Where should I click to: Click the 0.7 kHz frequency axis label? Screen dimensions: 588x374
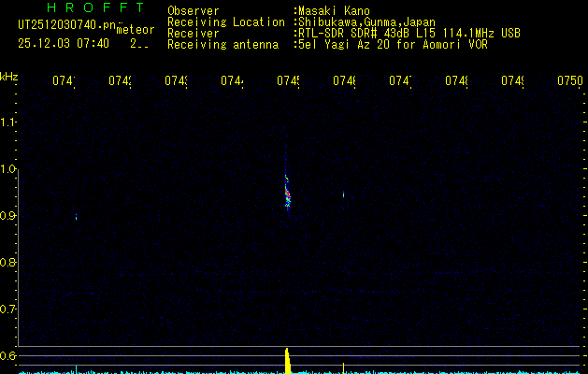pyautogui.click(x=7, y=309)
